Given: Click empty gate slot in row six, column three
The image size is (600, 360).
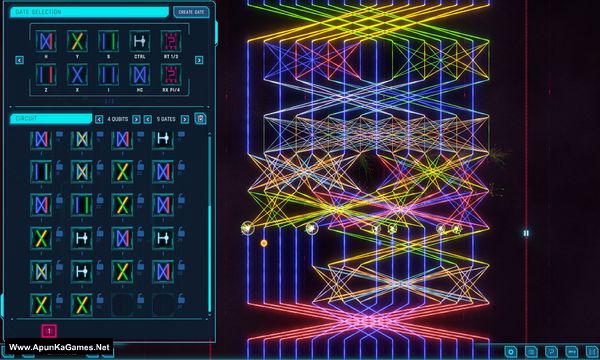Looking at the screenshot, I should point(122,305).
